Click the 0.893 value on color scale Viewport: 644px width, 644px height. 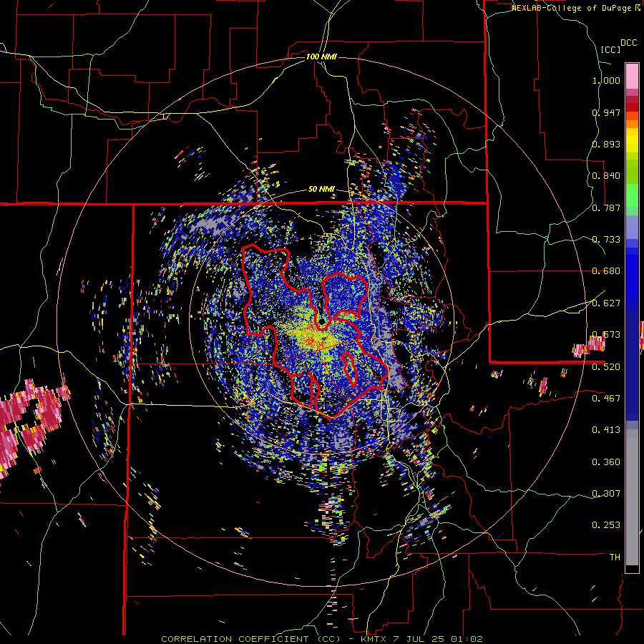click(606, 144)
